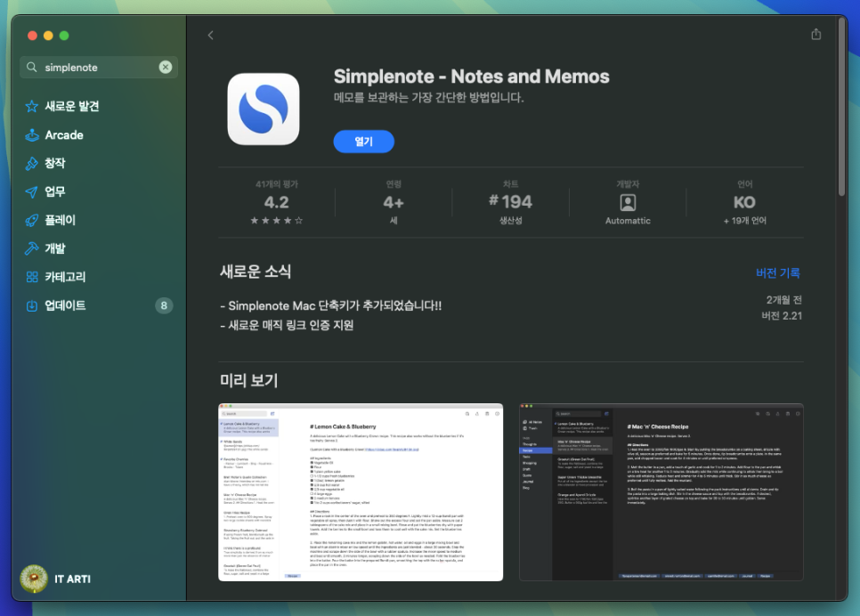The image size is (860, 616).
Task: Click the star rating row
Action: coord(276,221)
